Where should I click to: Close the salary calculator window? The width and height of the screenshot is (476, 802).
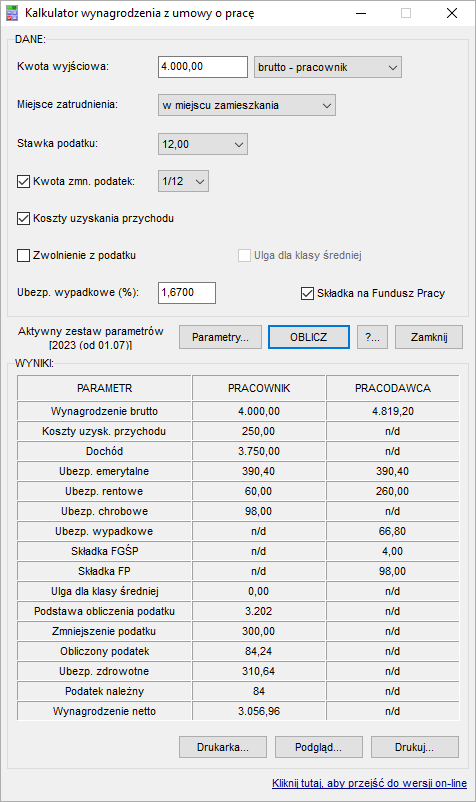tap(452, 13)
